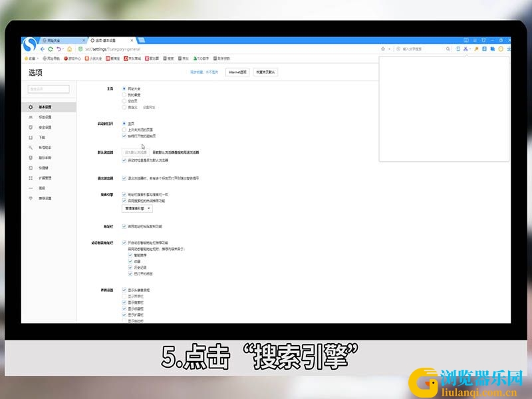
Task: Click the sidebar panel icon in title bar
Action: pyautogui.click(x=466, y=40)
